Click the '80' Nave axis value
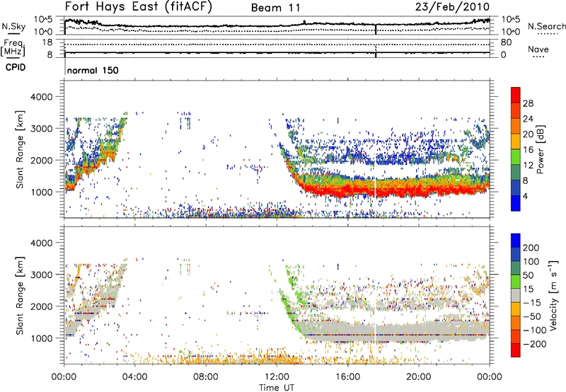Viewport: 566px width, 392px height. [506, 42]
